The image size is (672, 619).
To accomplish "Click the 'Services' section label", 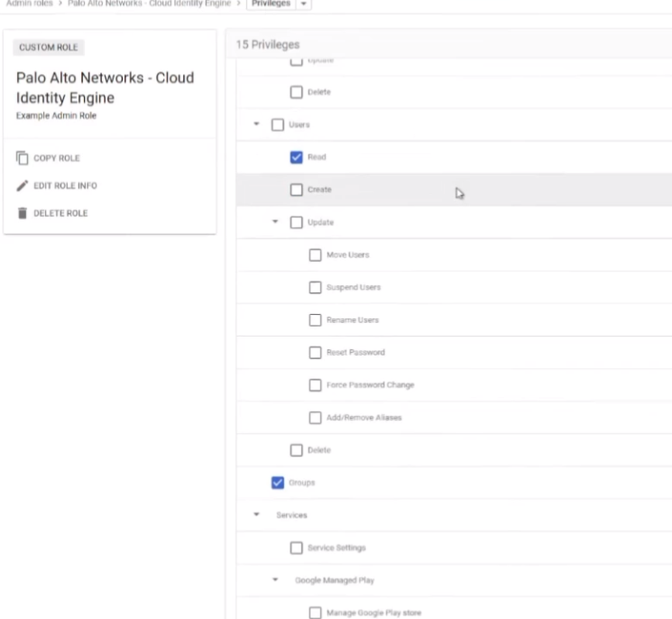I will 291,515.
